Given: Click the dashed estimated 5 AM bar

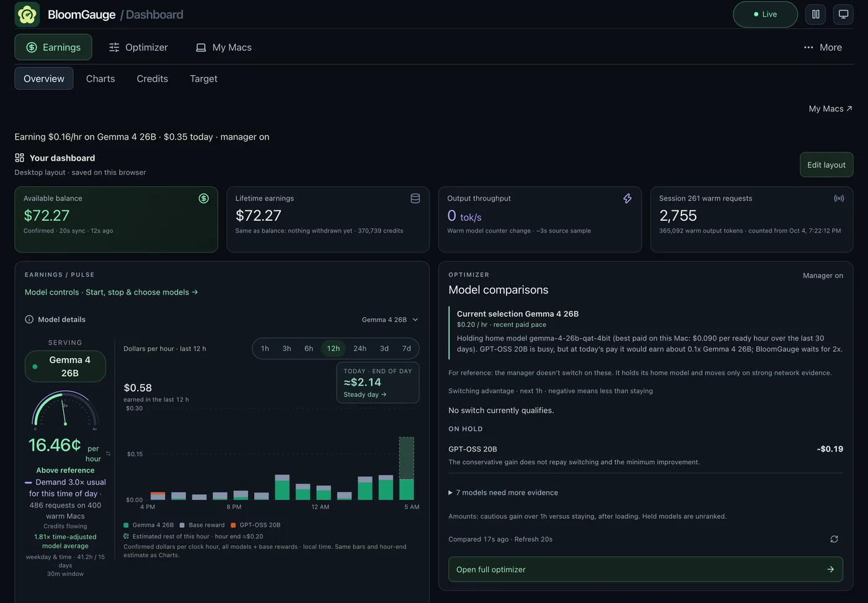Looking at the screenshot, I should point(407,458).
